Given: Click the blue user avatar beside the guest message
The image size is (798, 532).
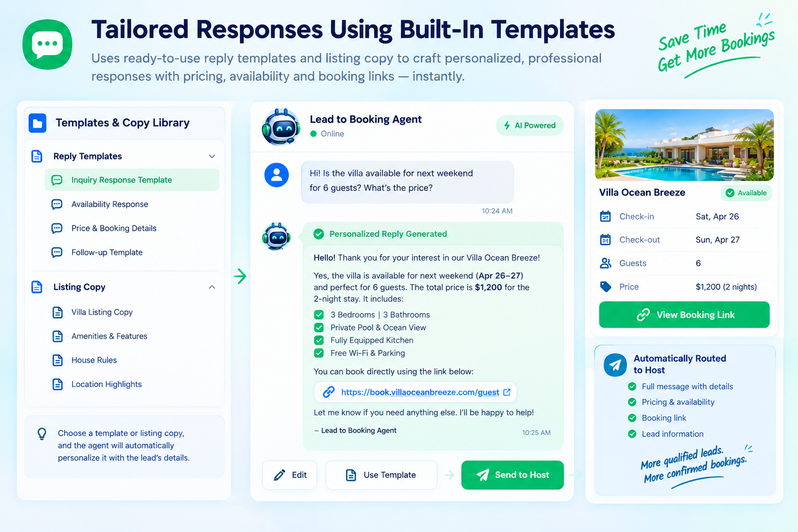Looking at the screenshot, I should pos(277,175).
